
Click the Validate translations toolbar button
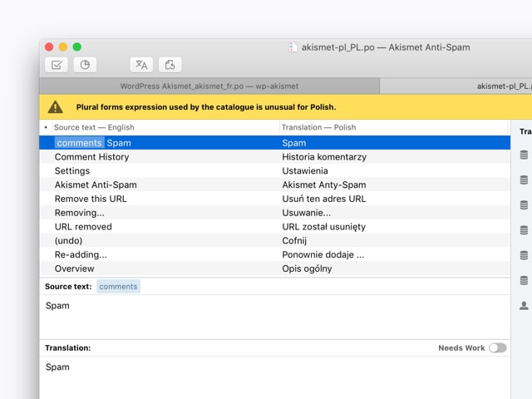click(x=57, y=65)
